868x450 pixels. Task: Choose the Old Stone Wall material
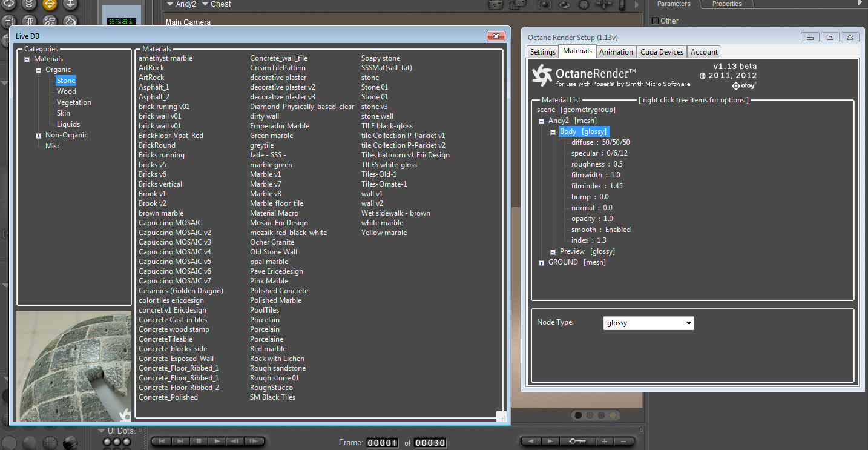coord(274,252)
